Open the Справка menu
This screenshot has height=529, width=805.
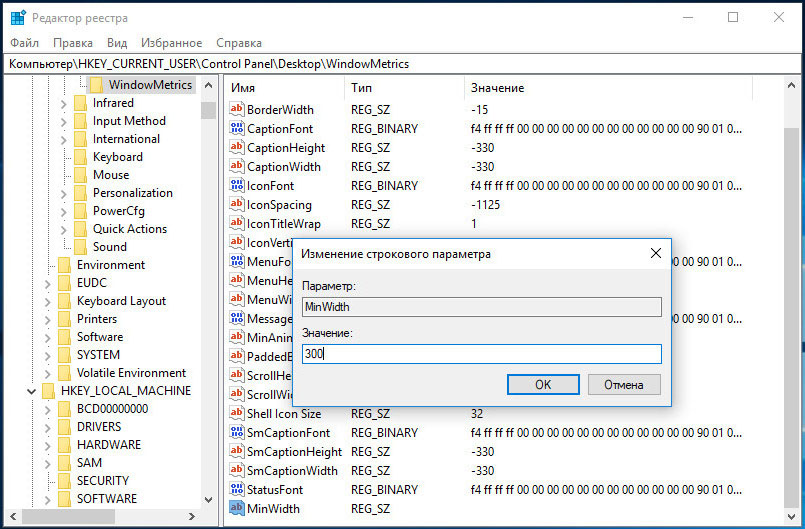click(x=239, y=43)
